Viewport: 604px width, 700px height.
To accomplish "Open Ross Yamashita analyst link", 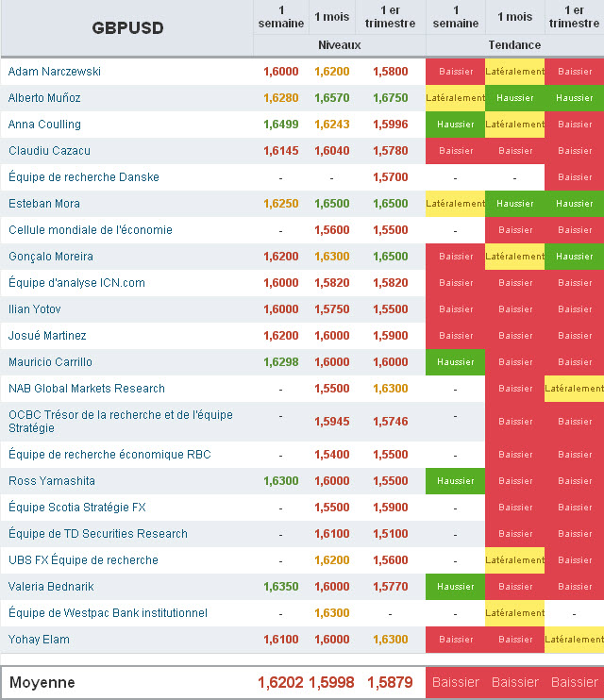I will tap(52, 481).
